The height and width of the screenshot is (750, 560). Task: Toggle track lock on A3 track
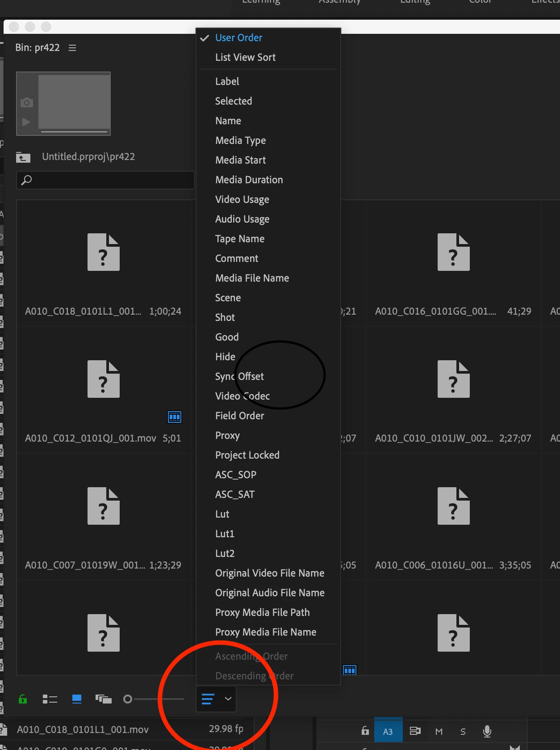365,731
